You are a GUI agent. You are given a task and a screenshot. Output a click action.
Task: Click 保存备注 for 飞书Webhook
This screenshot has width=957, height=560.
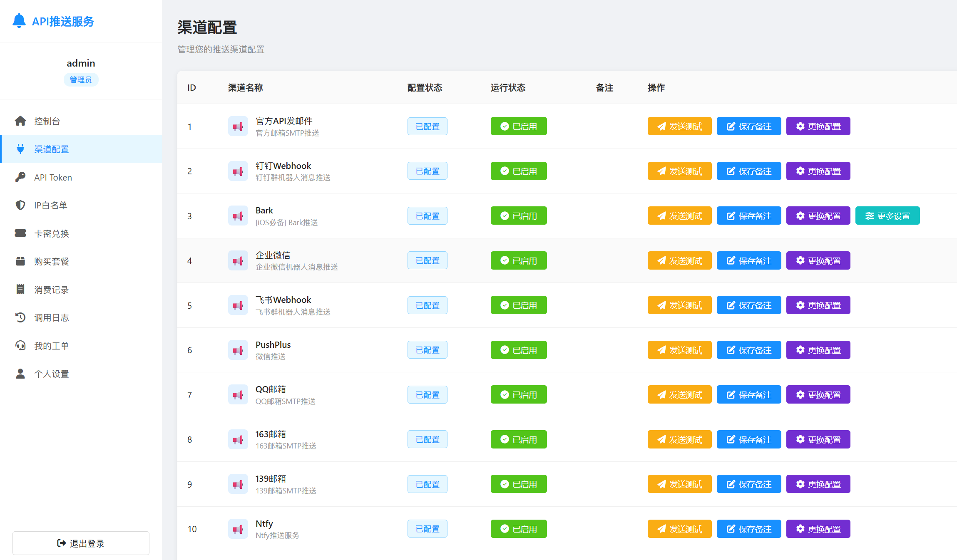748,305
